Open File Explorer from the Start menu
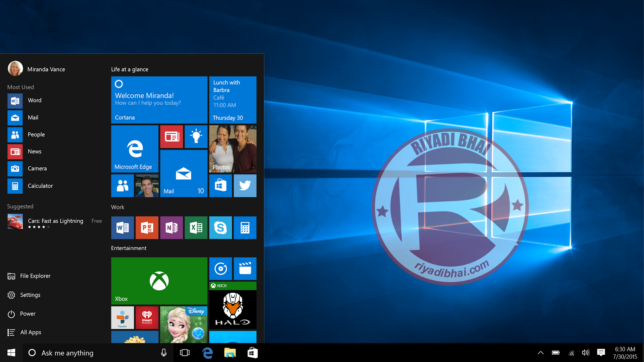Screen dimensions: 644x362 pyautogui.click(x=29, y=276)
